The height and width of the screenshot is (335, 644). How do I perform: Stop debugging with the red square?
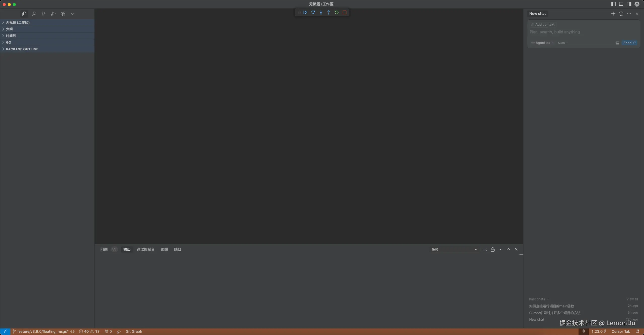click(344, 12)
